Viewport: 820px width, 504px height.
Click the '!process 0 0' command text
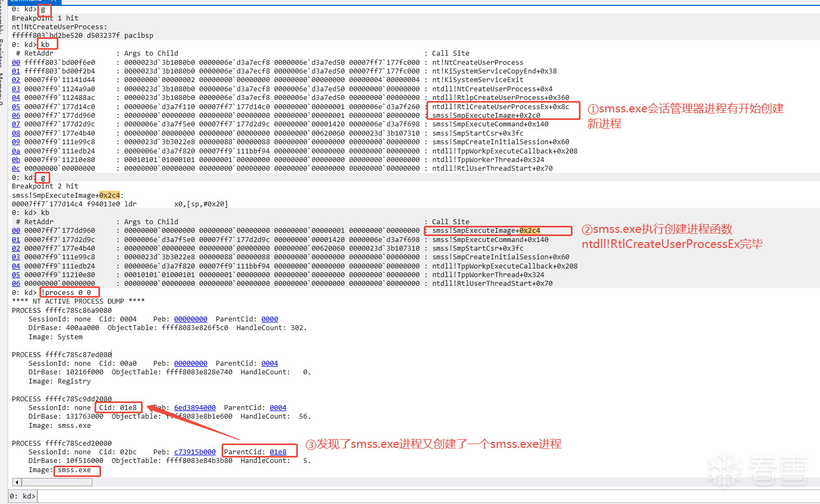pos(66,293)
